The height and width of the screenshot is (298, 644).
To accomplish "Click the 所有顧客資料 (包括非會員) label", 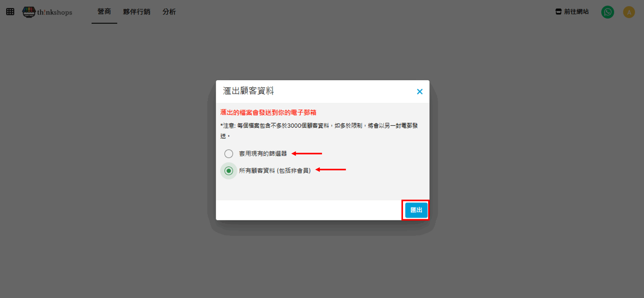I will click(x=275, y=171).
